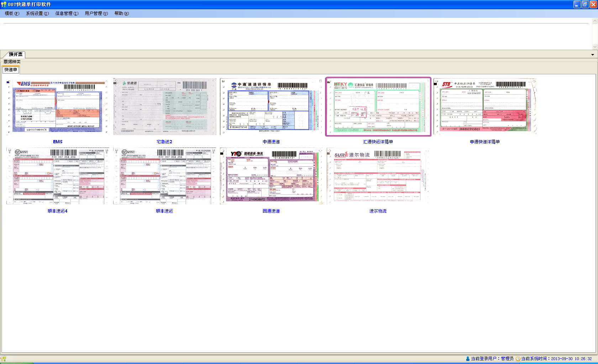
Task: Select the 圆通速递 waybill template thumbnail
Action: pyautogui.click(x=271, y=176)
